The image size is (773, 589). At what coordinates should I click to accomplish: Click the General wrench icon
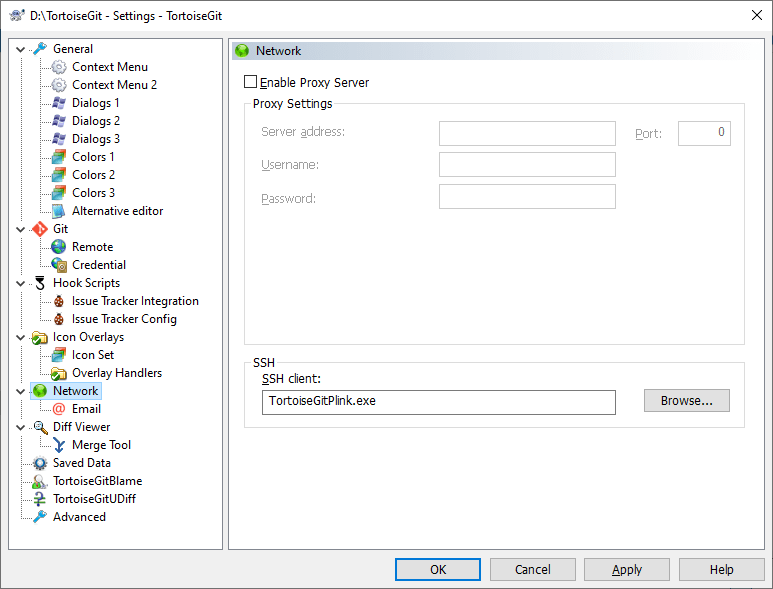[40, 49]
